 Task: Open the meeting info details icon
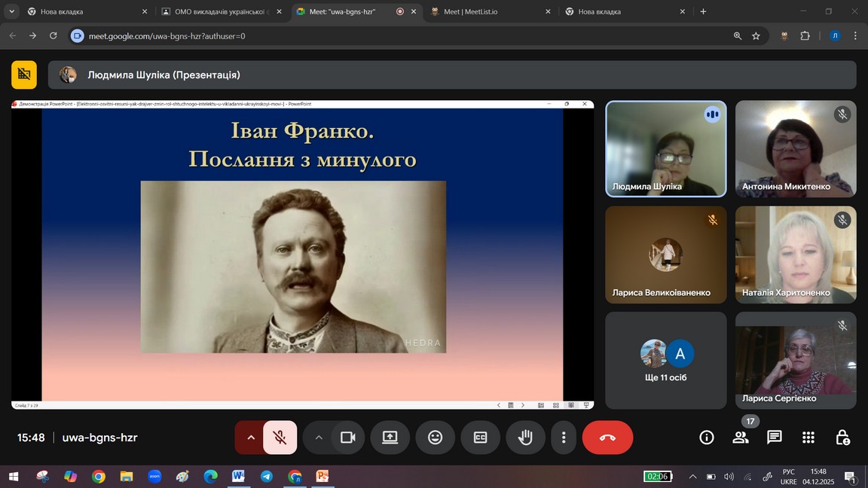(706, 438)
